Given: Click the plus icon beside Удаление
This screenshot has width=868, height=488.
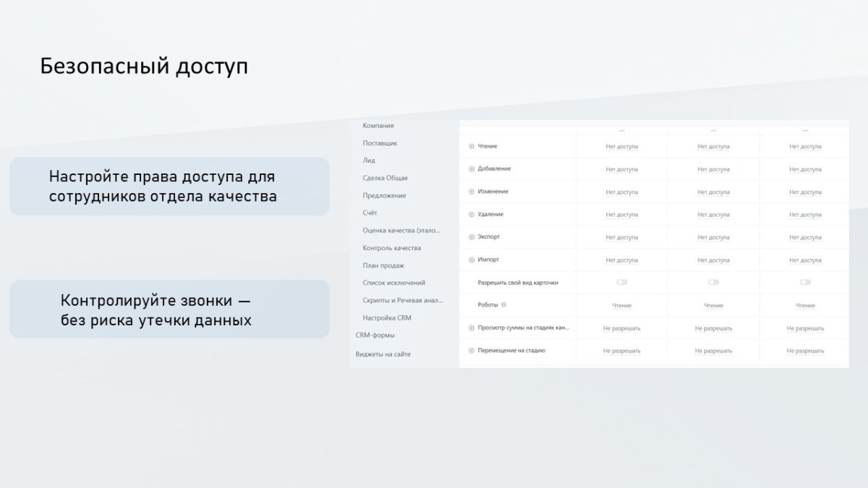Looking at the screenshot, I should 472,214.
